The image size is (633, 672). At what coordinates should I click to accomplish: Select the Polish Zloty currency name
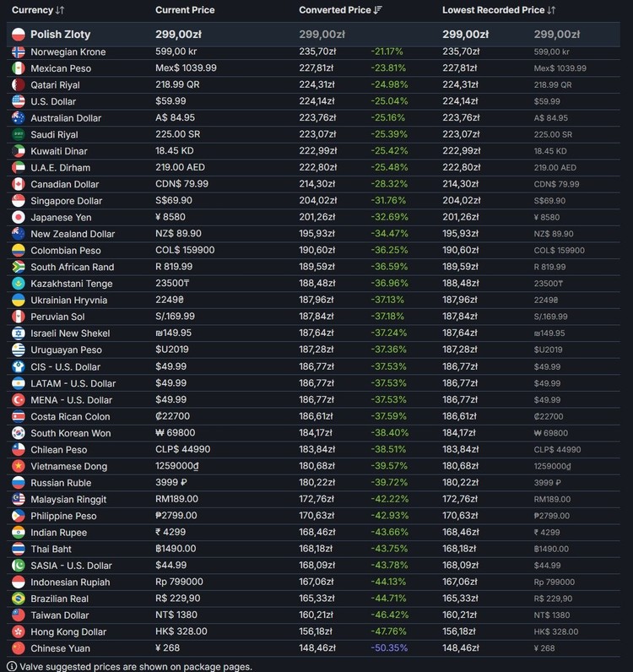(61, 35)
